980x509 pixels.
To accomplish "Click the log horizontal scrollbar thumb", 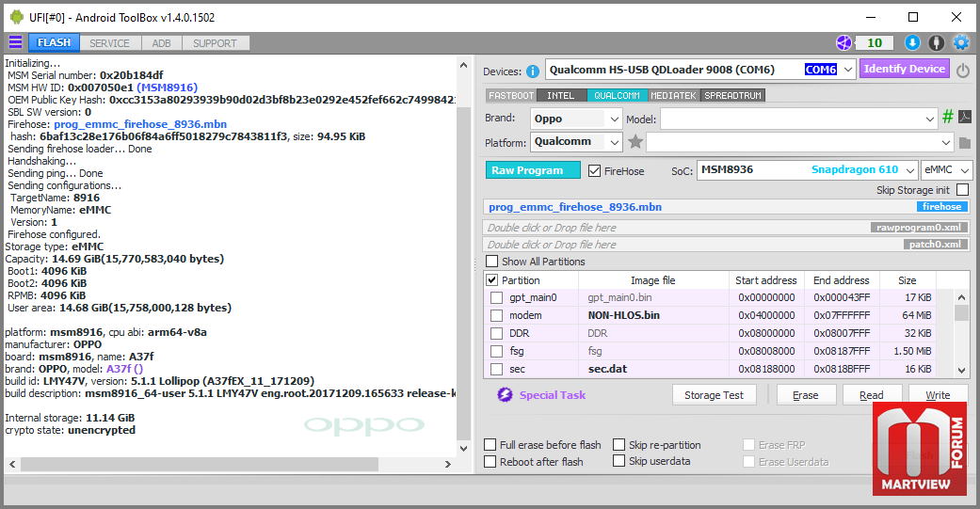I will click(x=200, y=464).
